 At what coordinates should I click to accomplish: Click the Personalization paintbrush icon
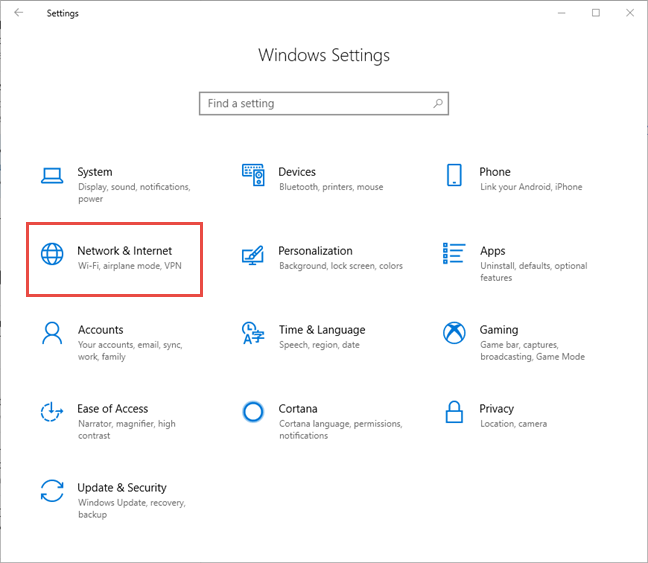(253, 255)
